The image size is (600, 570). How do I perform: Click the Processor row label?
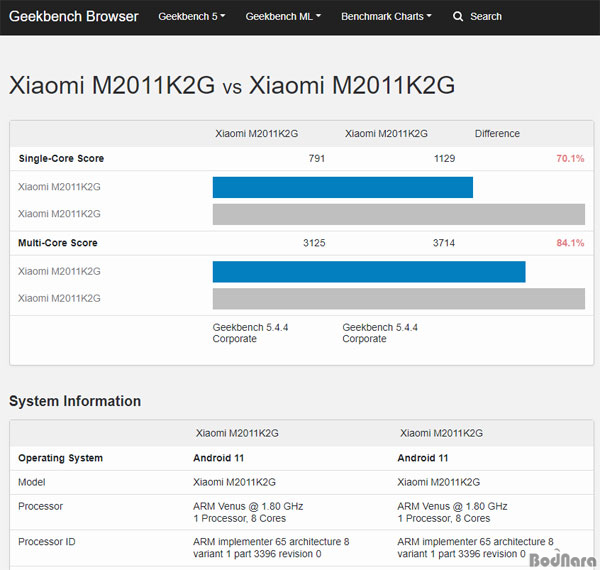point(41,506)
